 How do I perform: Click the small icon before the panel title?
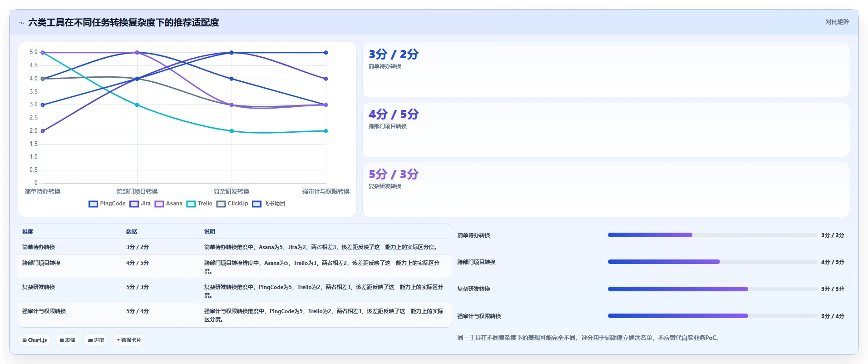tap(21, 23)
